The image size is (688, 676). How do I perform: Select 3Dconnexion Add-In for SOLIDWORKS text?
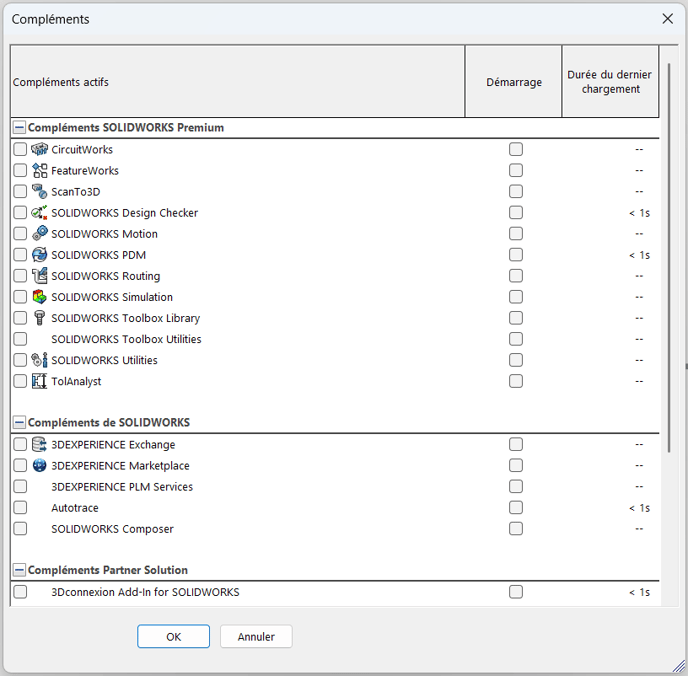tap(145, 592)
